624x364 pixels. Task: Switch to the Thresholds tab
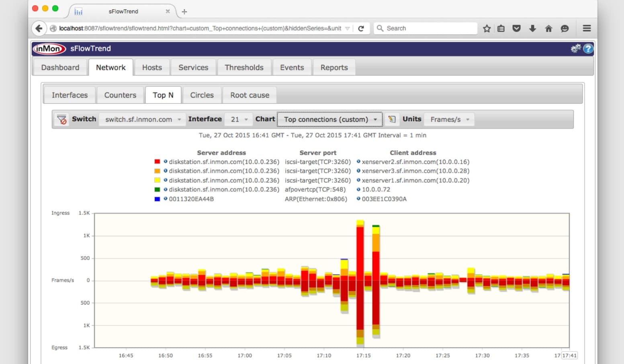point(244,67)
